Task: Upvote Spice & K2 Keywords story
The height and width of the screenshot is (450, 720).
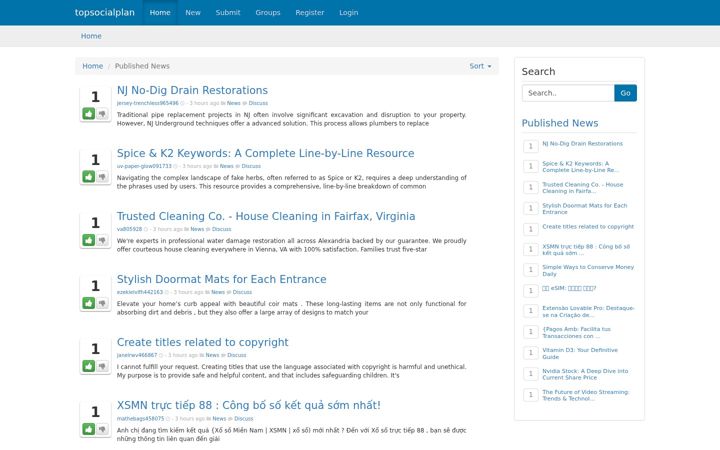Action: pyautogui.click(x=89, y=176)
